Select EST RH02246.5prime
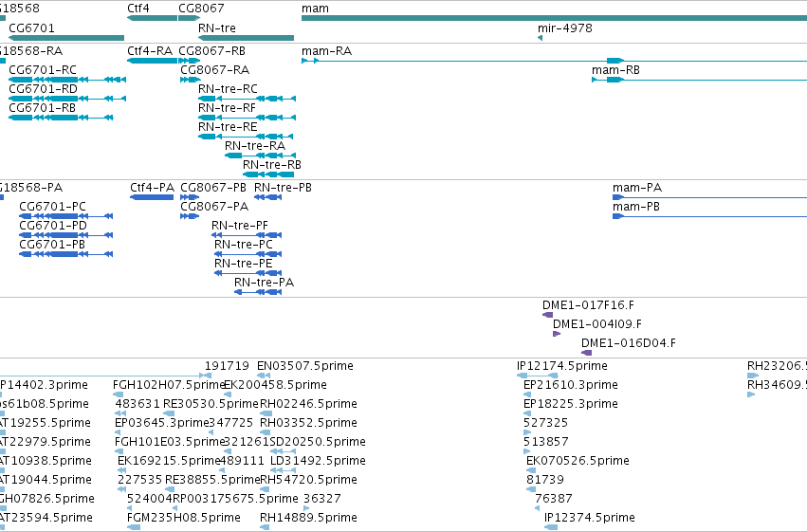This screenshot has height=532, width=807. coord(308,404)
